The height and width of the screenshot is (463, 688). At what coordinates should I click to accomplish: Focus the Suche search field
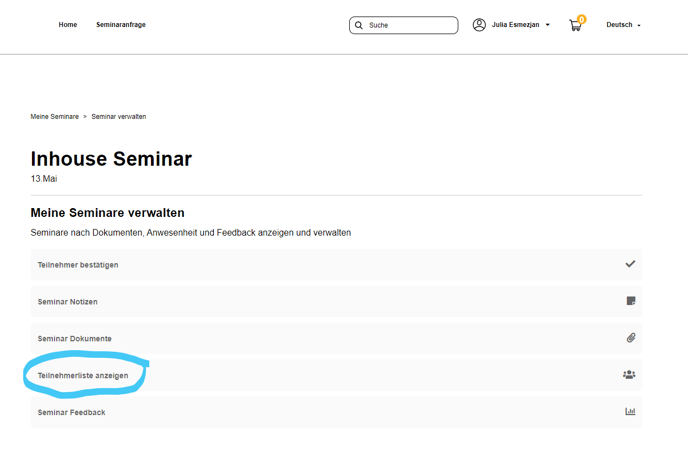(410, 25)
